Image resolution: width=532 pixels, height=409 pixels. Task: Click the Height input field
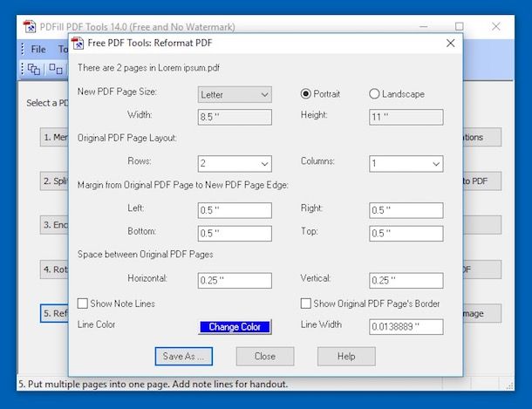(x=406, y=117)
